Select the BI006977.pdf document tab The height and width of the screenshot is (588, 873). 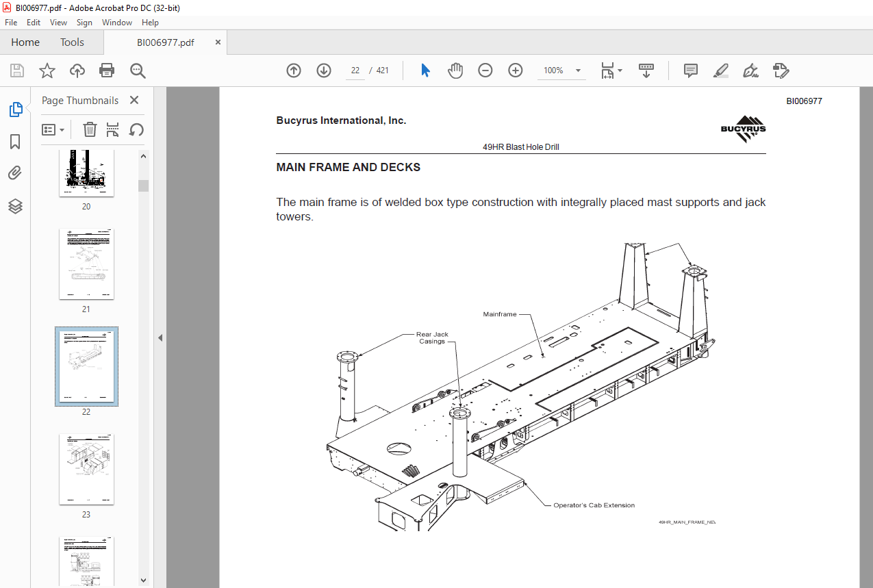(165, 42)
